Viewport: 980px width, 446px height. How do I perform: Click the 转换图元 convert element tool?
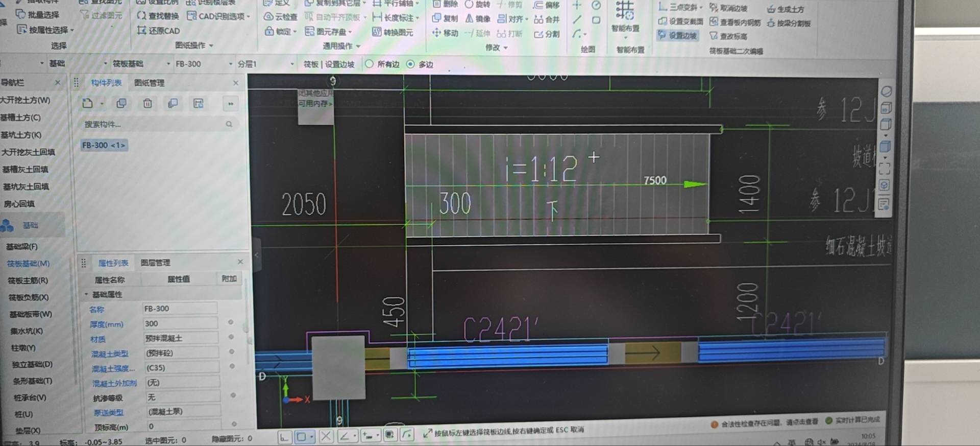point(393,32)
